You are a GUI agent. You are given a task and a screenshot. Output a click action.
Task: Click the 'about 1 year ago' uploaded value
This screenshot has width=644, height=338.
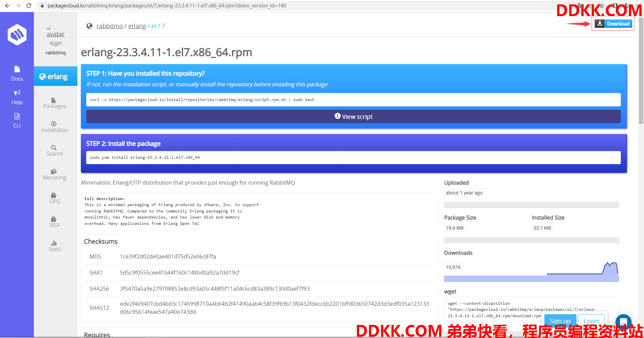tap(464, 193)
